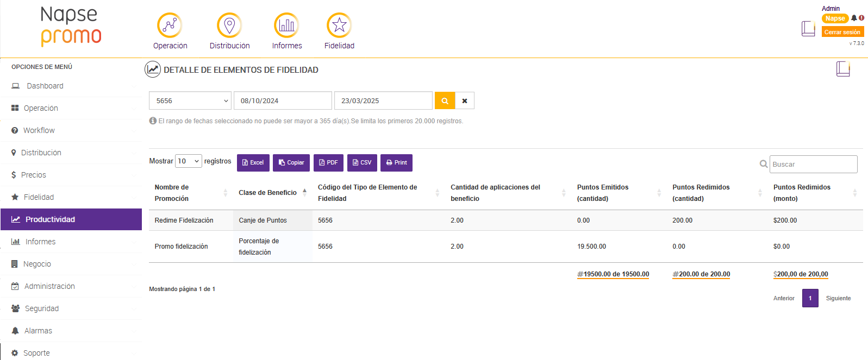Click the notification bell icon
868x360 pixels.
pyautogui.click(x=854, y=18)
